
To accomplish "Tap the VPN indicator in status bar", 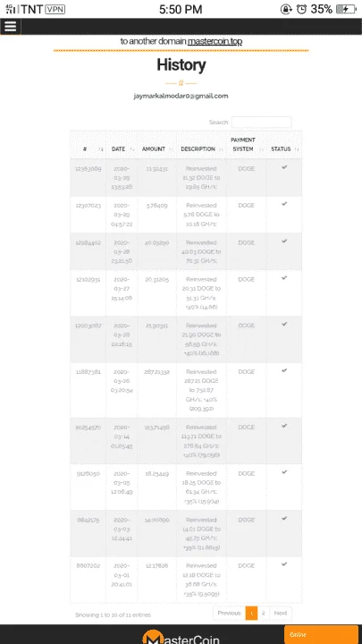I will click(x=55, y=9).
